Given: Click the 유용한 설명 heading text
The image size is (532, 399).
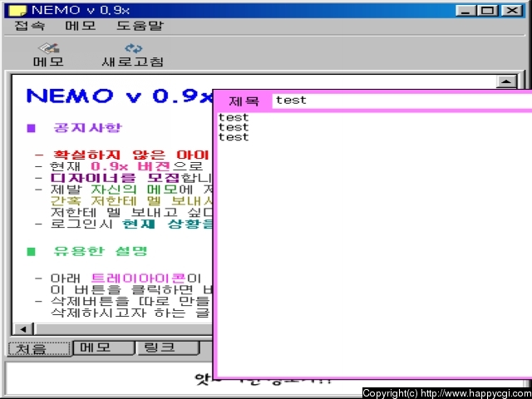Looking at the screenshot, I should [x=101, y=251].
